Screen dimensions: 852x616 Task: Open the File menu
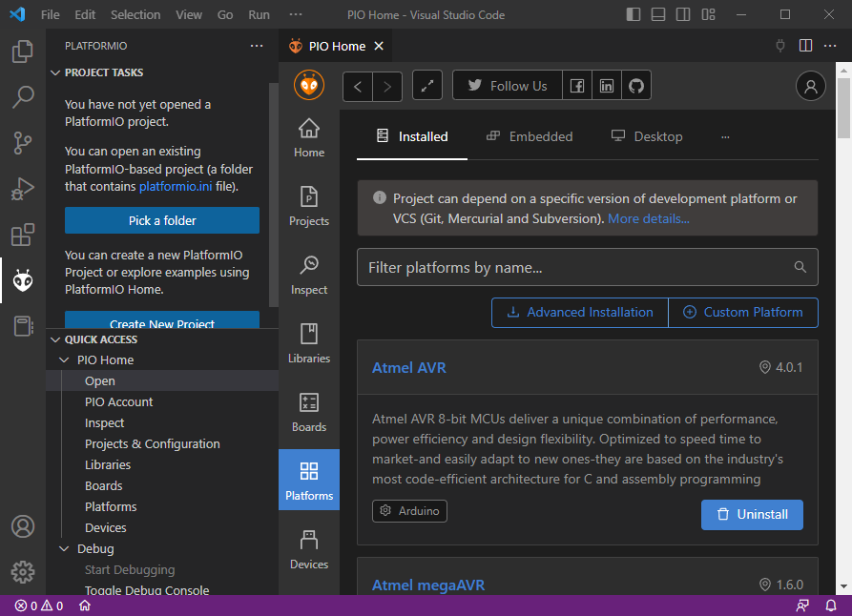[50, 14]
